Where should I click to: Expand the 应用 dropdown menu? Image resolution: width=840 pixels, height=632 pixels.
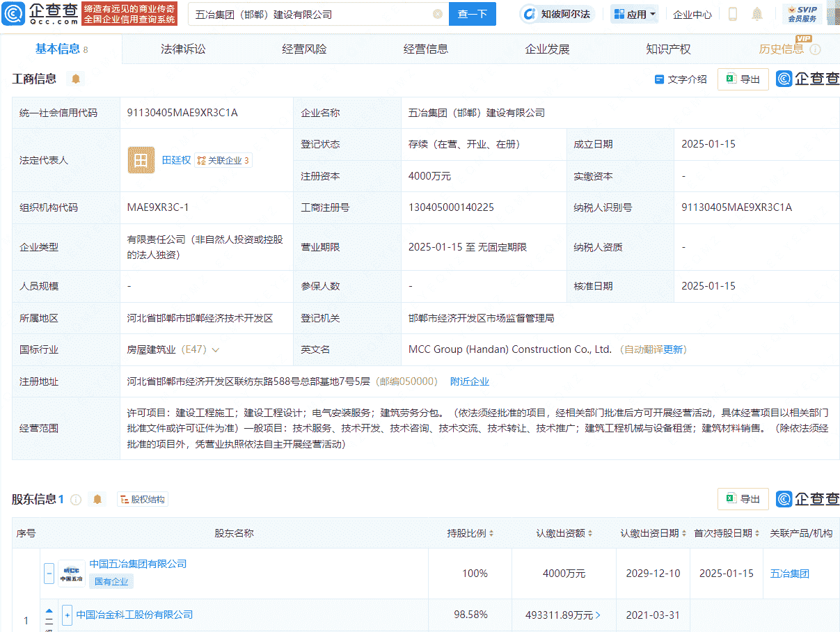pos(634,13)
